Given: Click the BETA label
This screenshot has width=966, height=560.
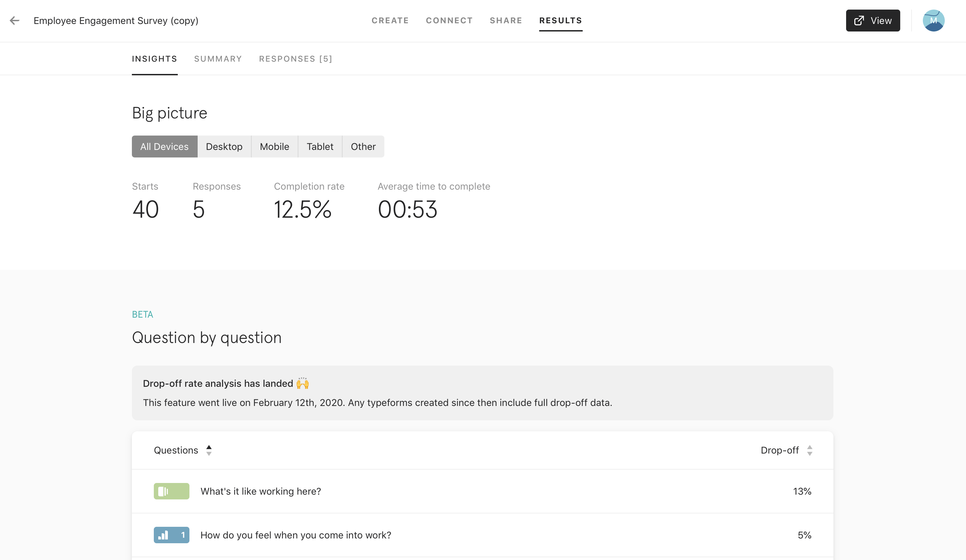Looking at the screenshot, I should pyautogui.click(x=143, y=314).
